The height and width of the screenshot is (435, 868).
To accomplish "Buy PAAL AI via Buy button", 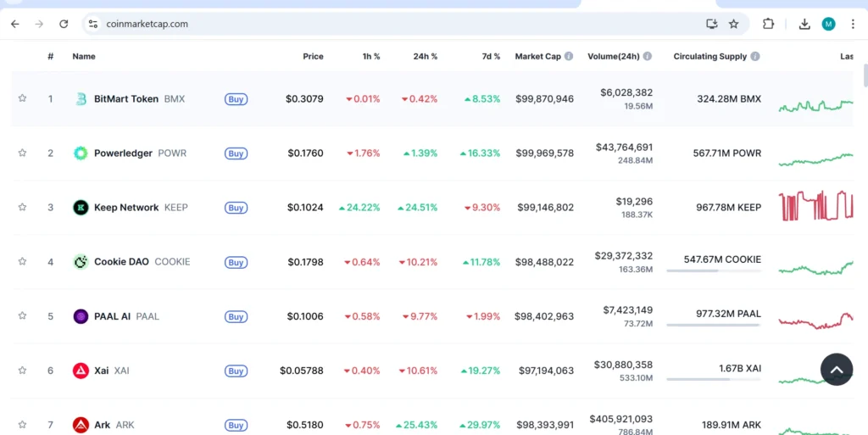I will [236, 316].
